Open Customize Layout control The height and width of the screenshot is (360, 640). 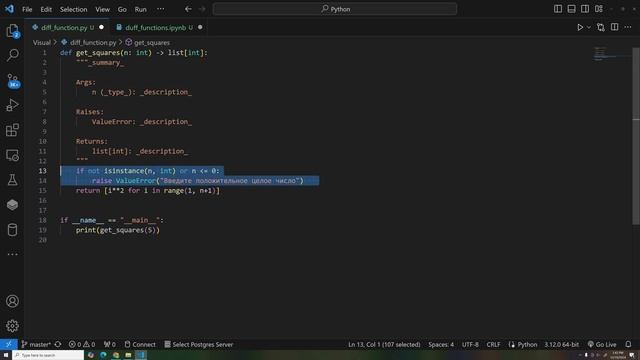click(x=599, y=9)
